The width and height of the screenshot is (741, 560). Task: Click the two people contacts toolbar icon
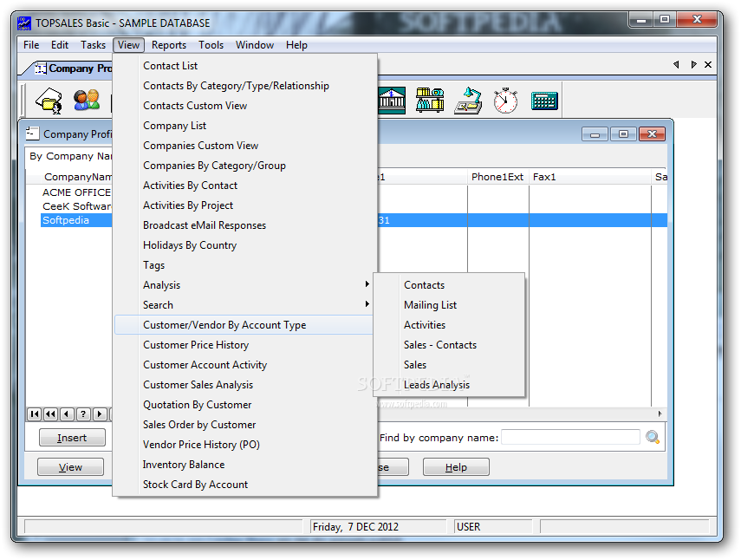87,100
